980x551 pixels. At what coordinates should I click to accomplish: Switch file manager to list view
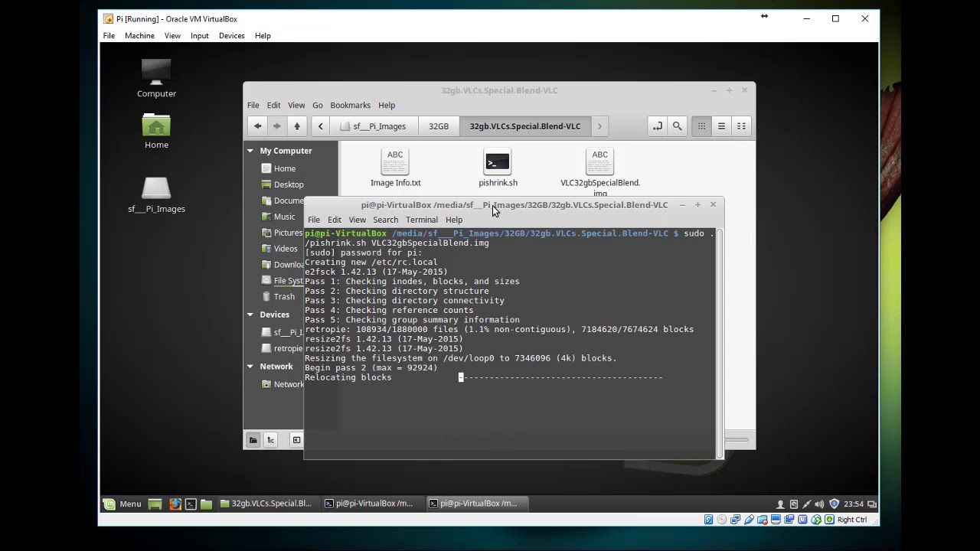721,126
